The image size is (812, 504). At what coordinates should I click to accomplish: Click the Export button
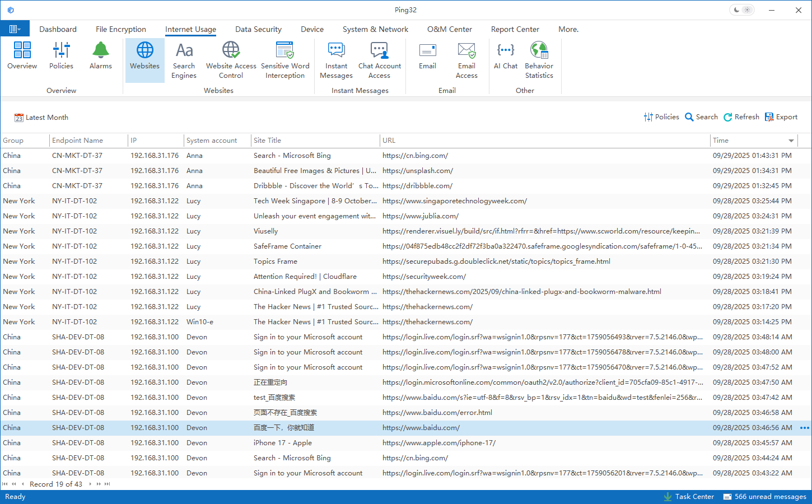coord(781,117)
